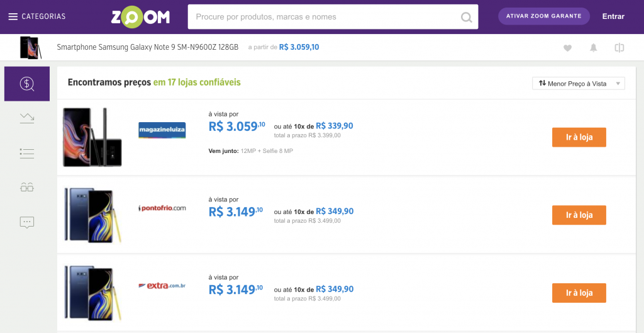Click the Magazine Luiza store logo
644x333 pixels.
[x=162, y=130]
